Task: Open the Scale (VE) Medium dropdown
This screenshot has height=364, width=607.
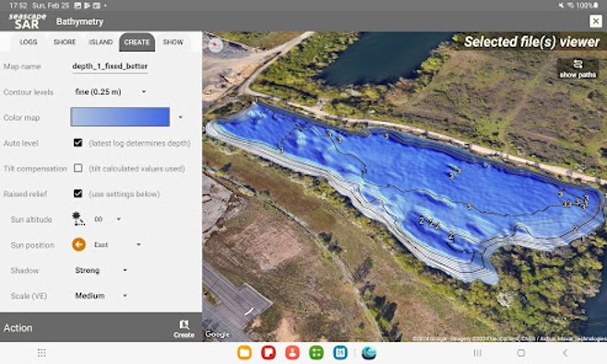Action: [x=101, y=296]
